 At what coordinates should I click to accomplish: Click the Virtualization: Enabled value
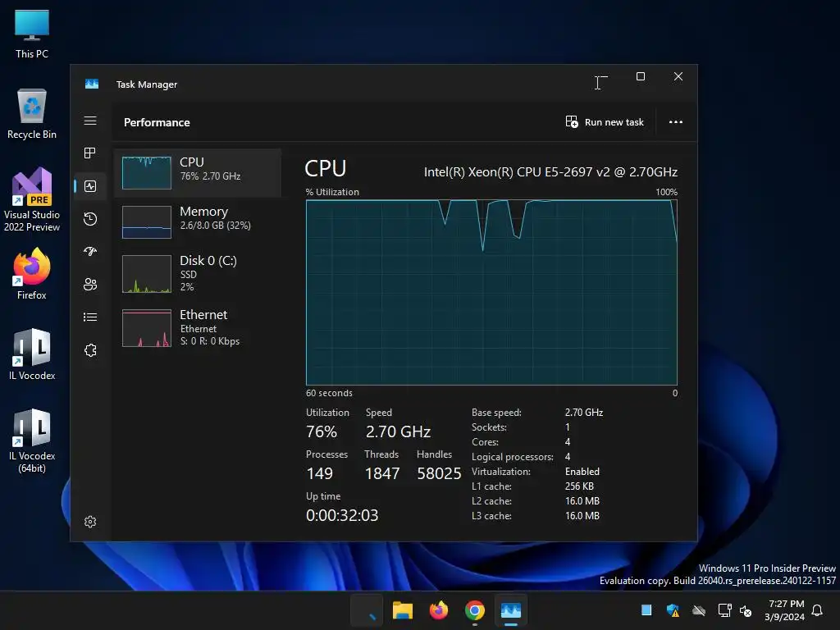pyautogui.click(x=582, y=472)
